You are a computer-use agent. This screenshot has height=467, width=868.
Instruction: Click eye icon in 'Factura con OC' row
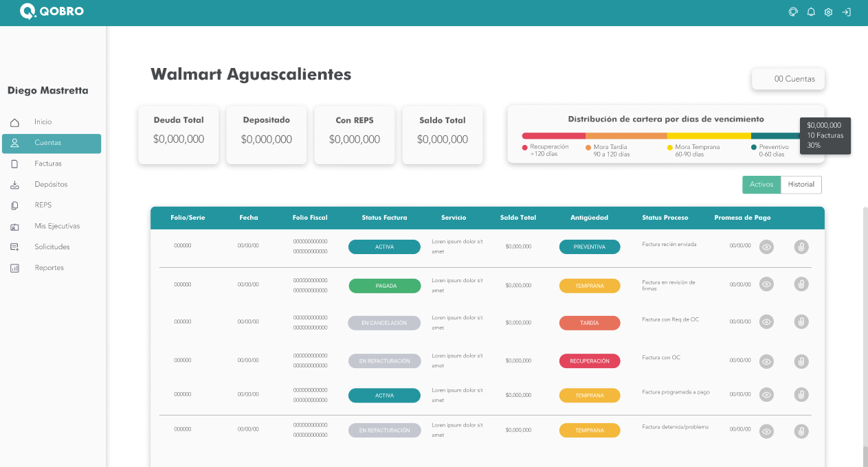[x=766, y=361]
